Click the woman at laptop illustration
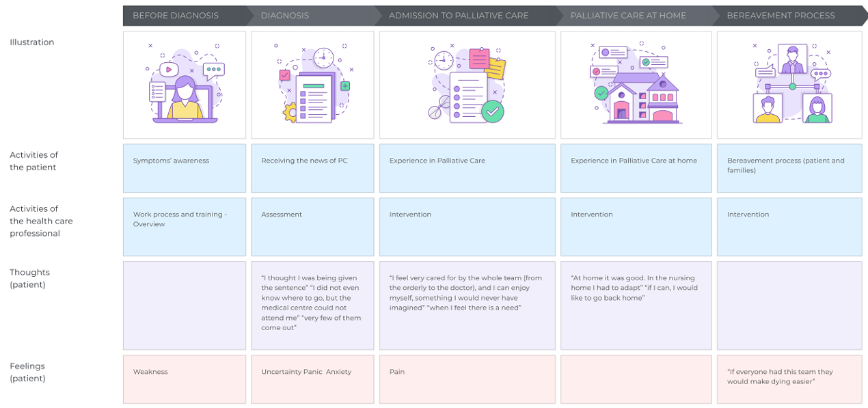Image resolution: width=868 pixels, height=408 pixels. click(x=185, y=99)
